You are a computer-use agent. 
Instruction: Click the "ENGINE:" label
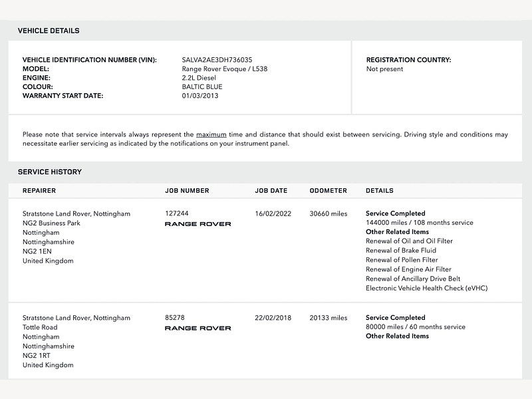(x=37, y=78)
